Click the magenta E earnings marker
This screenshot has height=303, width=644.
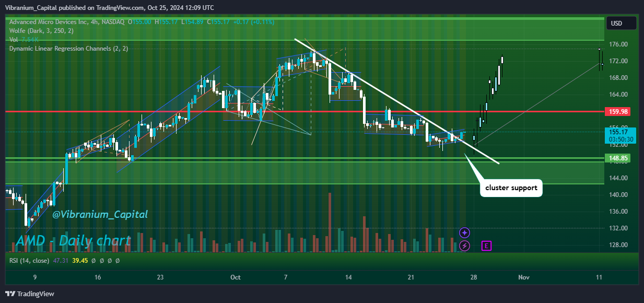coord(487,245)
